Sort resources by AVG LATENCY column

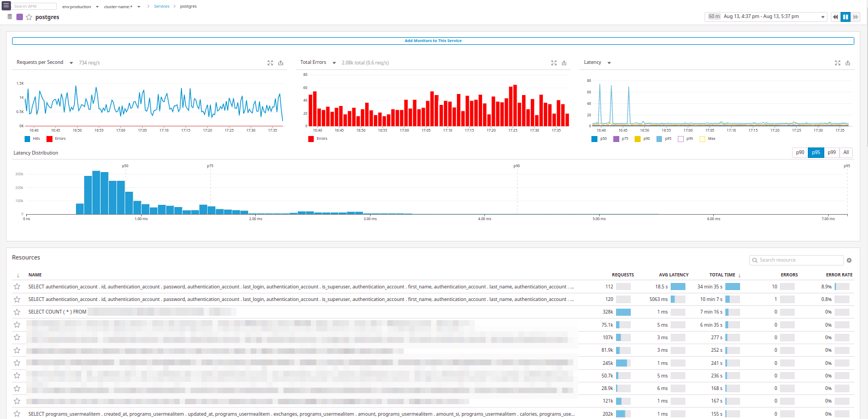tap(673, 275)
